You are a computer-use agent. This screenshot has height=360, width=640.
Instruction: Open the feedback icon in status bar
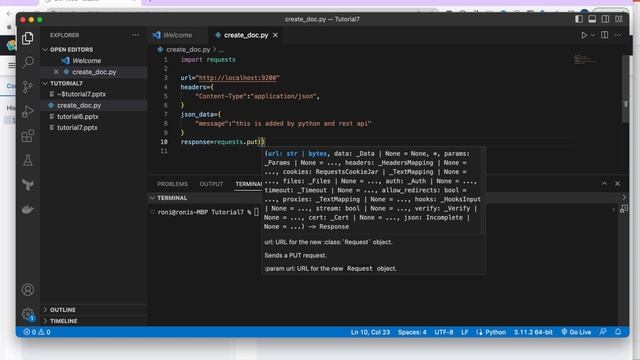pos(603,332)
